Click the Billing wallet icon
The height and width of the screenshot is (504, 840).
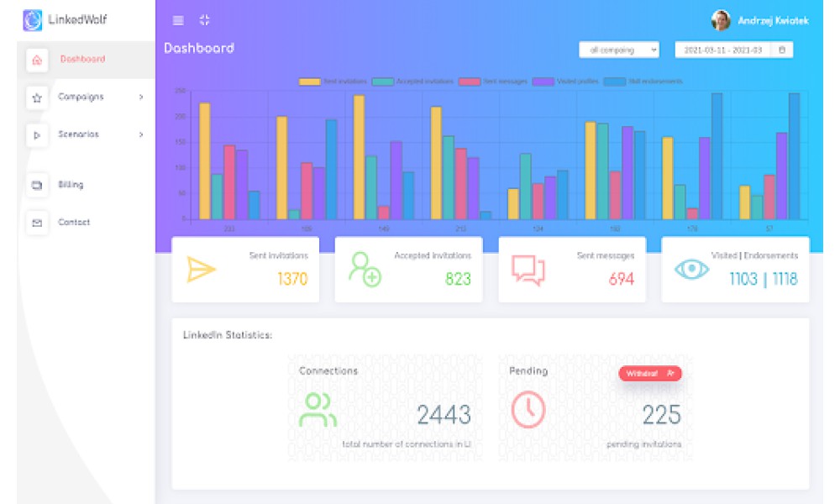pyautogui.click(x=37, y=186)
